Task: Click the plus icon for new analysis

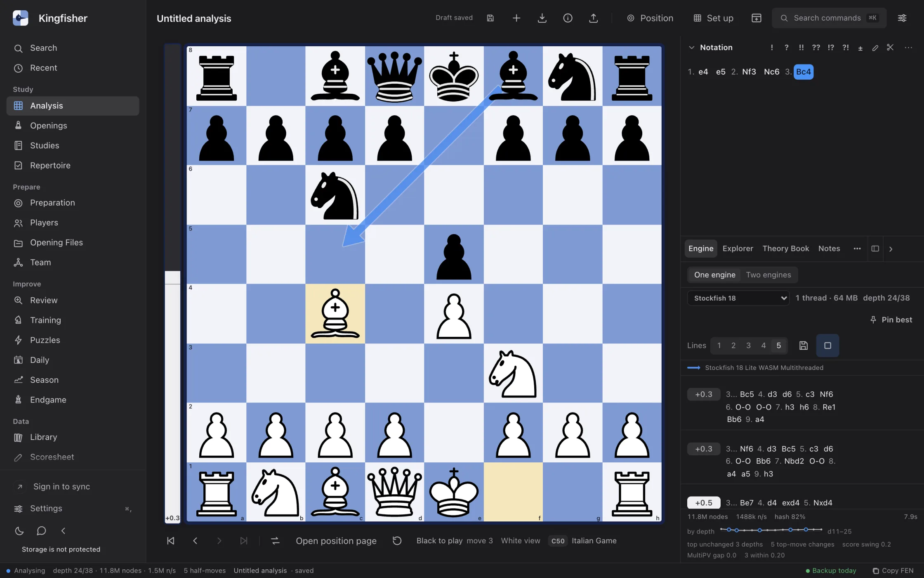Action: pos(516,18)
